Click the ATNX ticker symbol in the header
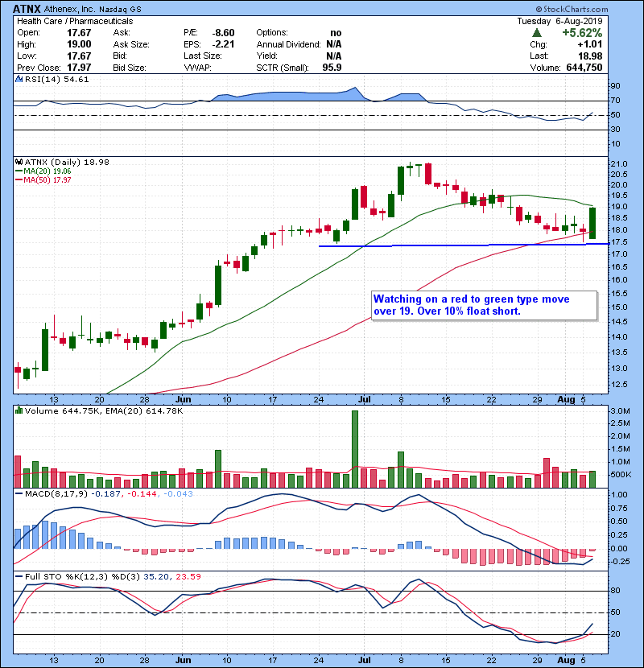Image resolution: width=644 pixels, height=668 pixels. (x=27, y=9)
